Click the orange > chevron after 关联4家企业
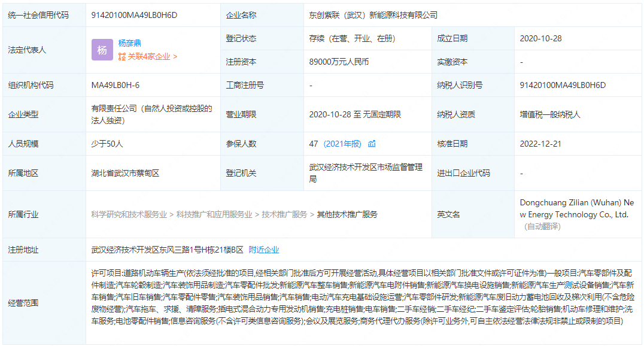The height and width of the screenshot is (346, 644). 175,56
